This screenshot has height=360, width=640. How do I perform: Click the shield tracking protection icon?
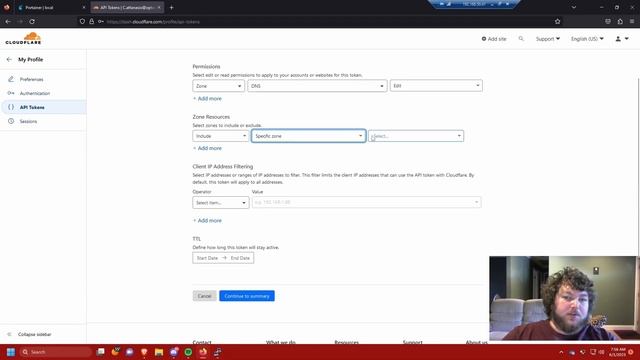click(x=82, y=22)
